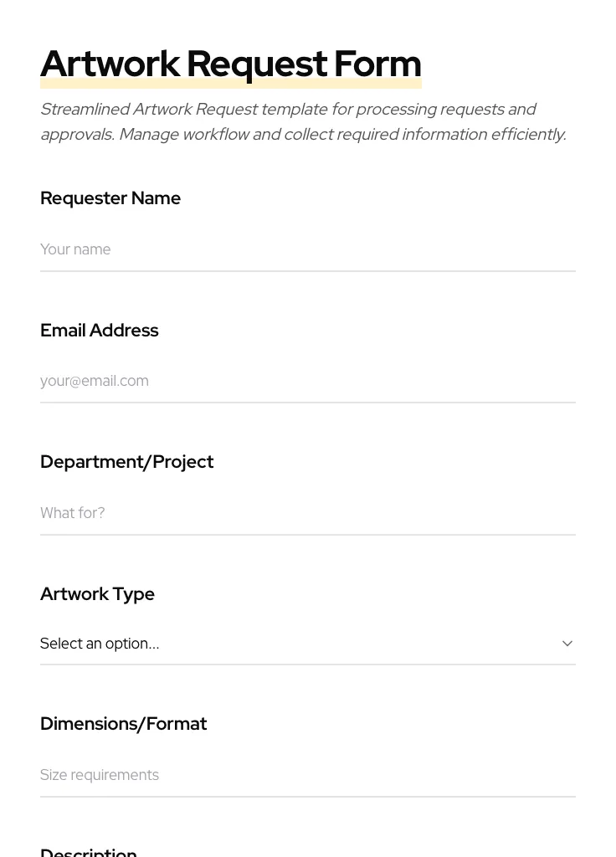Viewport: 616px width, 857px height.
Task: Click the yellow highlight under the title
Action: point(230,84)
